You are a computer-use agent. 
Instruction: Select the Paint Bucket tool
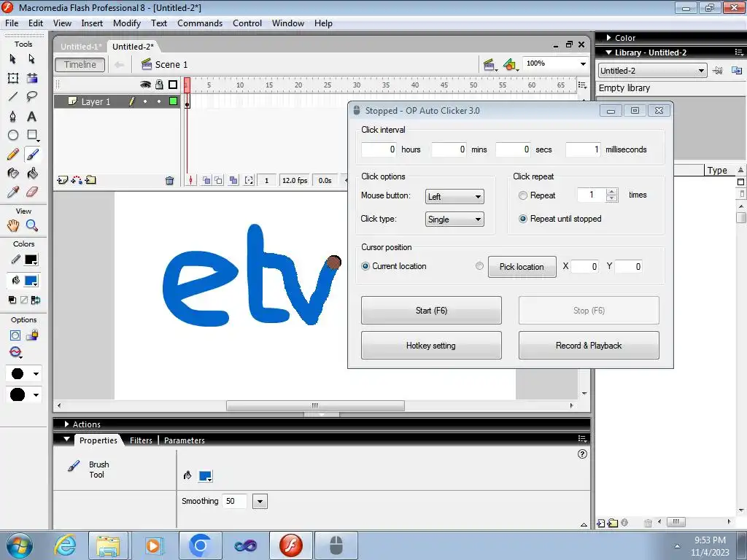click(32, 174)
